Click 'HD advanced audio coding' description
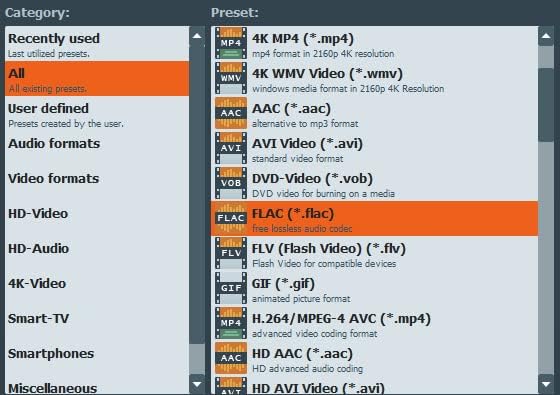The height and width of the screenshot is (395, 560). (308, 369)
